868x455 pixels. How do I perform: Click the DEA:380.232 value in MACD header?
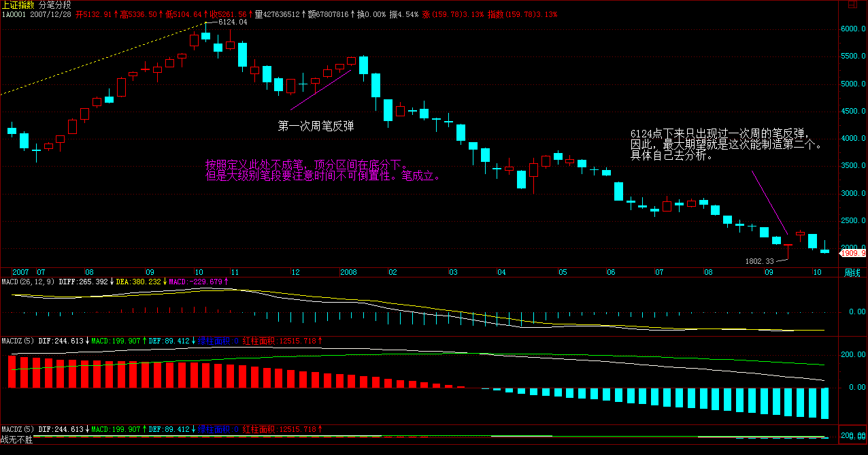pyautogui.click(x=139, y=281)
